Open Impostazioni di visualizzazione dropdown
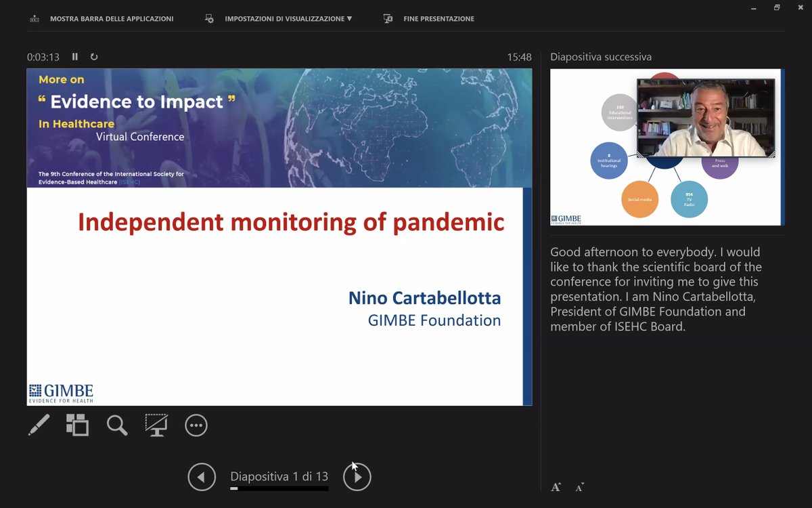The image size is (812, 508). click(288, 18)
